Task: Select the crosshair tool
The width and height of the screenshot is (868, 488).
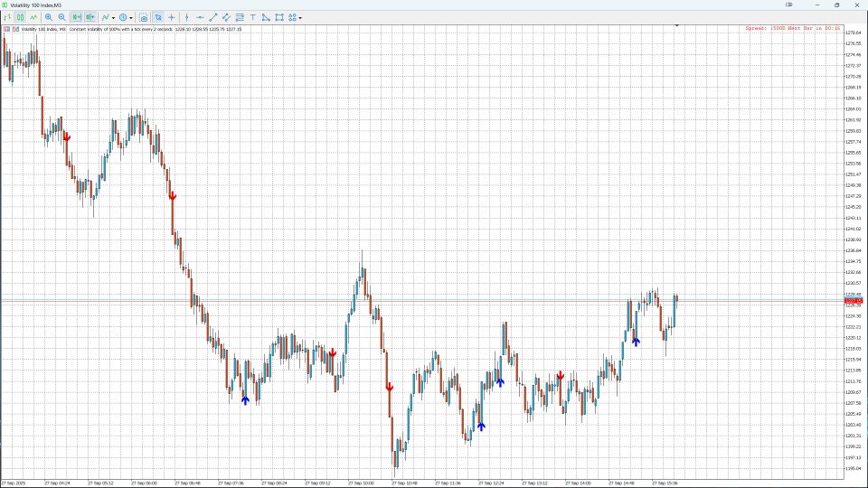Action: [x=172, y=18]
